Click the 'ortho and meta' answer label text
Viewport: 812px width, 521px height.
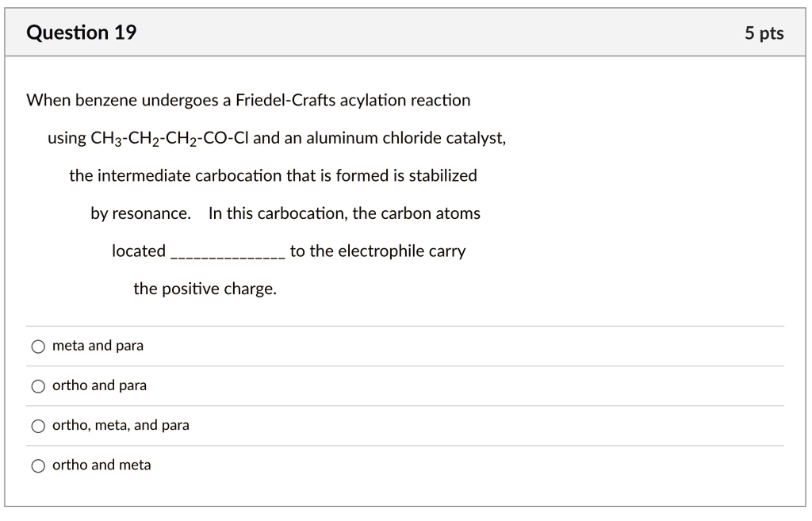pos(101,465)
